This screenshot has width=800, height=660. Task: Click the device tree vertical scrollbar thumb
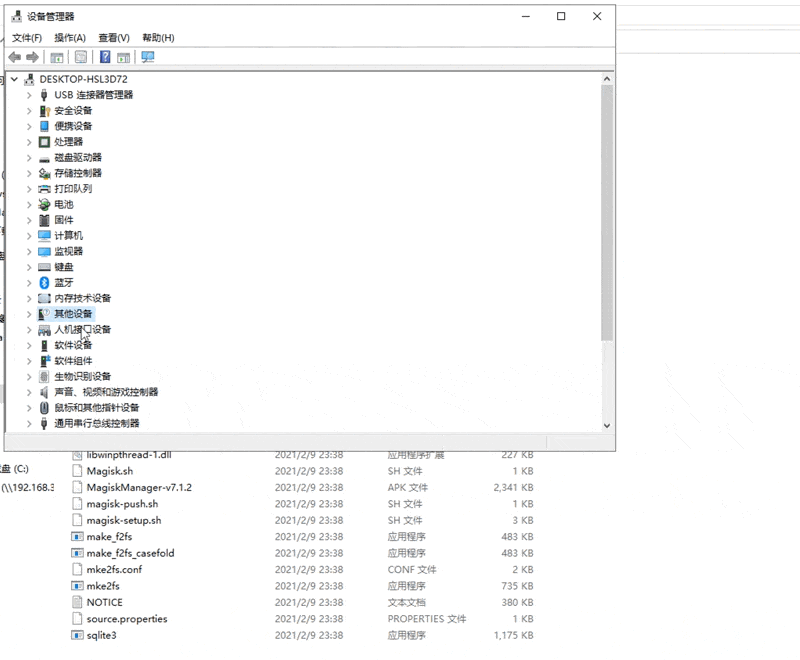pyautogui.click(x=607, y=213)
